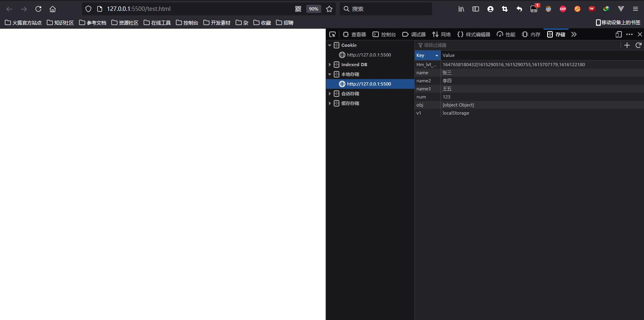Expand the 会话存储 tree node
The height and width of the screenshot is (320, 644).
click(x=330, y=94)
